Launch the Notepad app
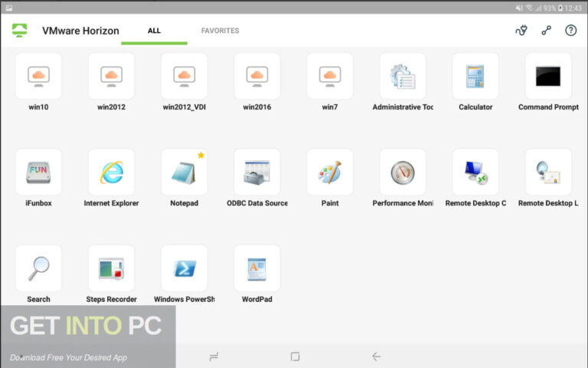 [184, 172]
